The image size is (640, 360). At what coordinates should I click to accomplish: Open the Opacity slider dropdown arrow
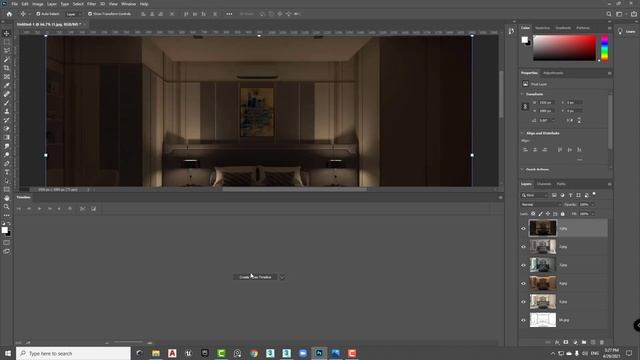(593, 204)
